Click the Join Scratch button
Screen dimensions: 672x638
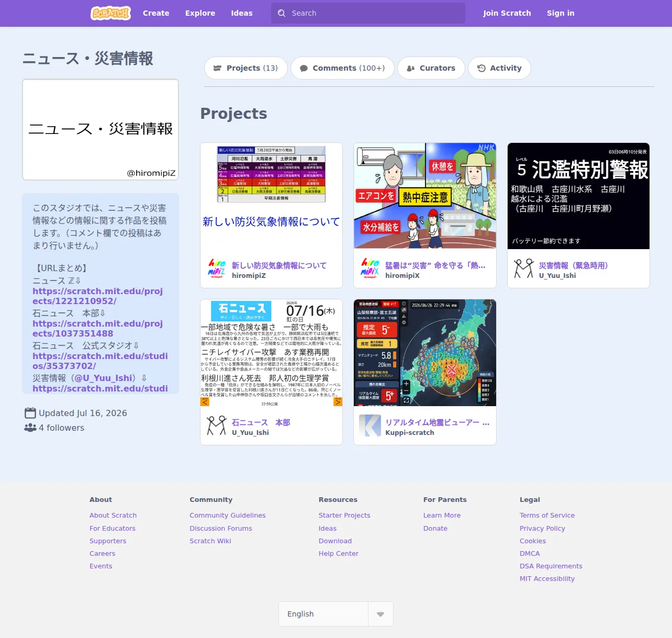tap(507, 13)
